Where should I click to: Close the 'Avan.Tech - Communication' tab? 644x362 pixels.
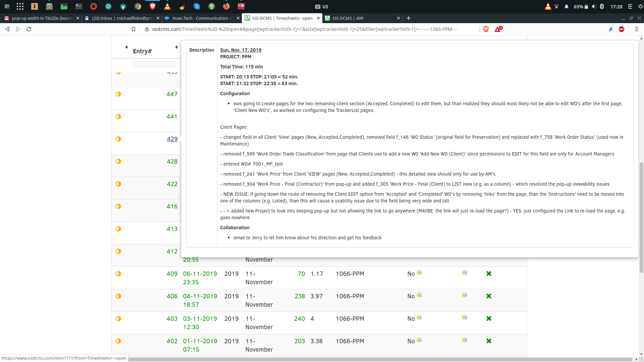[x=238, y=18]
